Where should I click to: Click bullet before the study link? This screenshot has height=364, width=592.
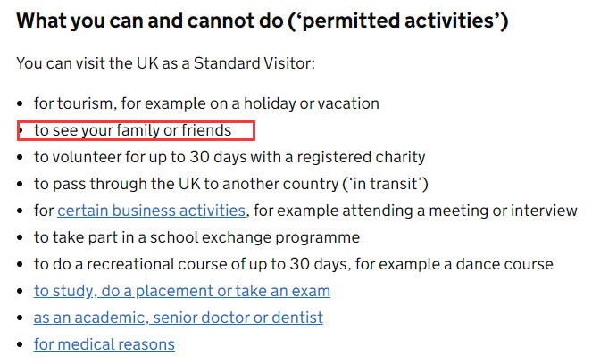pyautogui.click(x=21, y=291)
